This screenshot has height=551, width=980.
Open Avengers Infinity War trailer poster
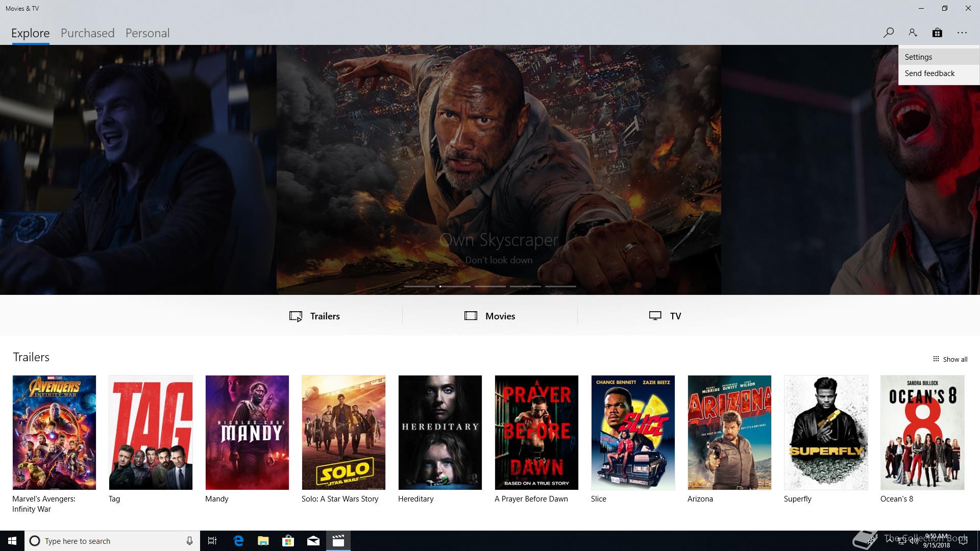pyautogui.click(x=54, y=433)
